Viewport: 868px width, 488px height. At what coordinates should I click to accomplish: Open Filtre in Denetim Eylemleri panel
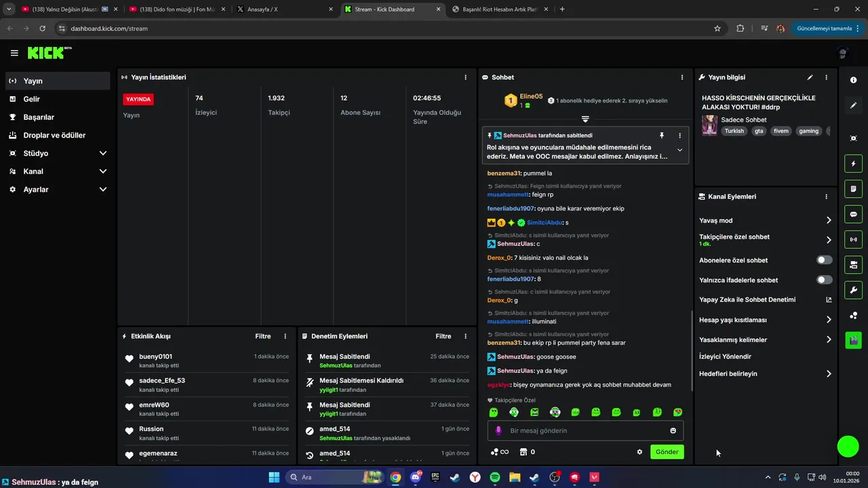(x=443, y=336)
